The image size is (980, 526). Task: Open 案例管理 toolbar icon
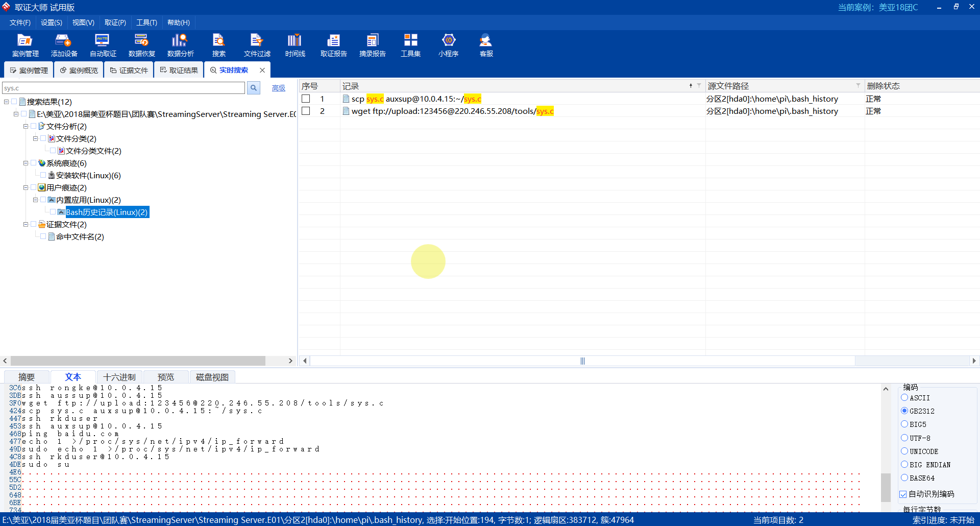[25, 45]
